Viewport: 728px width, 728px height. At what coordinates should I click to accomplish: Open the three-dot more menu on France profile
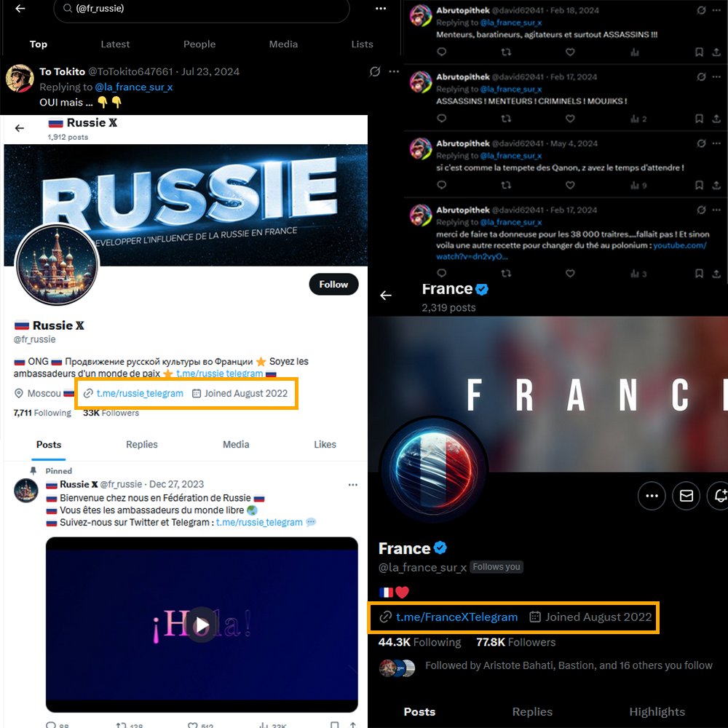pos(652,496)
